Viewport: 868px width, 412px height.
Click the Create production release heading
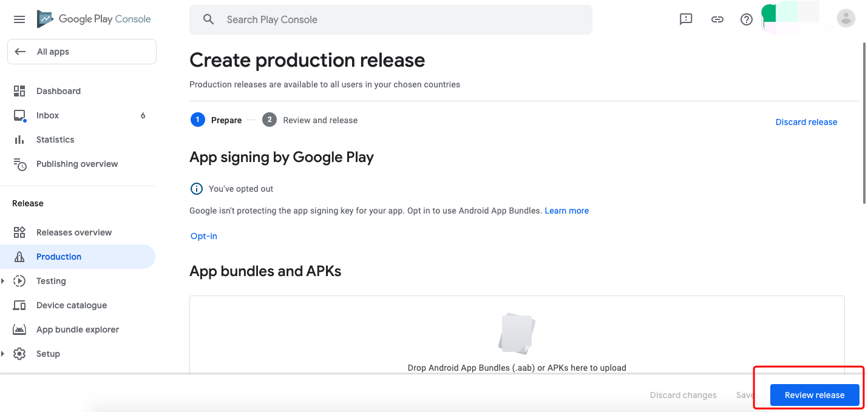coord(307,60)
